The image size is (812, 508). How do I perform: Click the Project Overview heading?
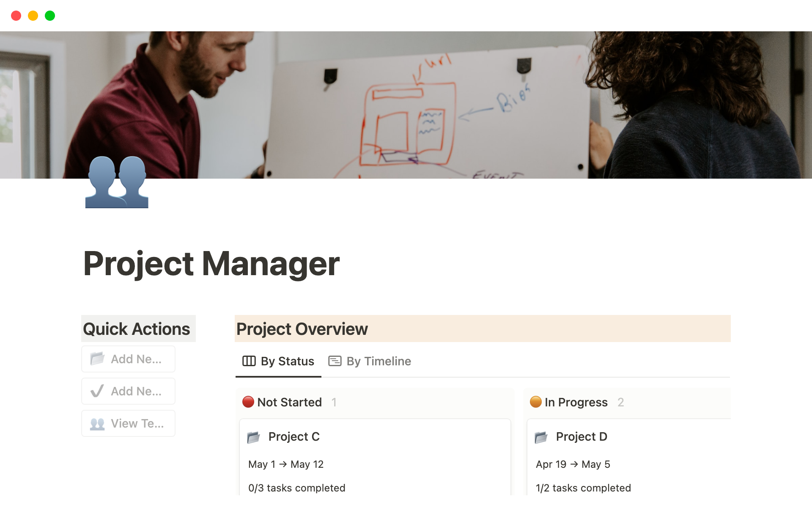(302, 329)
